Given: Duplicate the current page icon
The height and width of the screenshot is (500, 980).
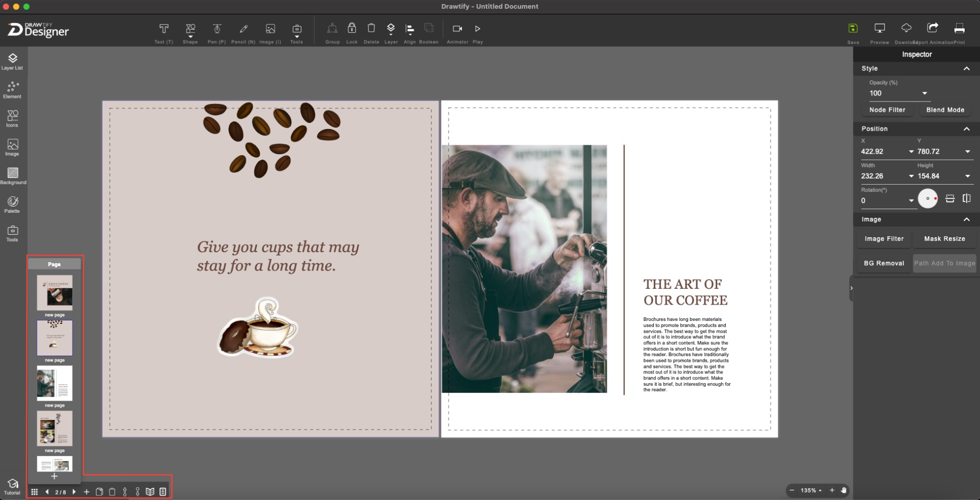Looking at the screenshot, I should 100,492.
